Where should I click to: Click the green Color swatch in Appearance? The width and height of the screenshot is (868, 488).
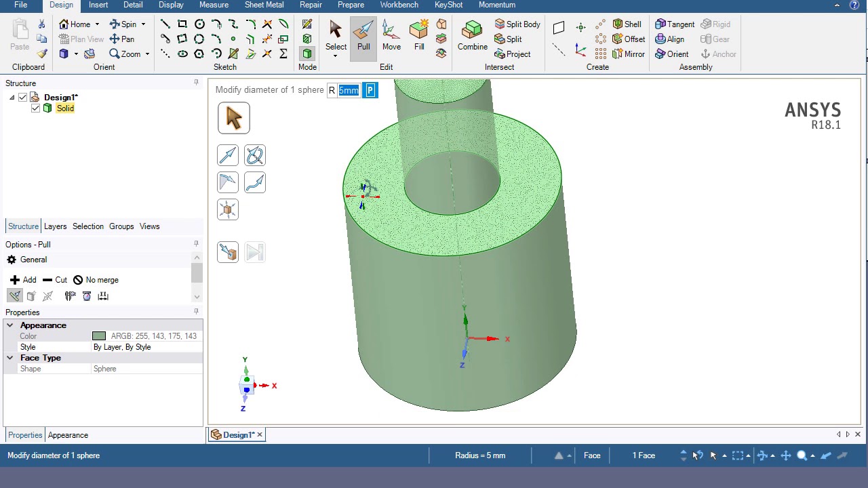pos(99,336)
